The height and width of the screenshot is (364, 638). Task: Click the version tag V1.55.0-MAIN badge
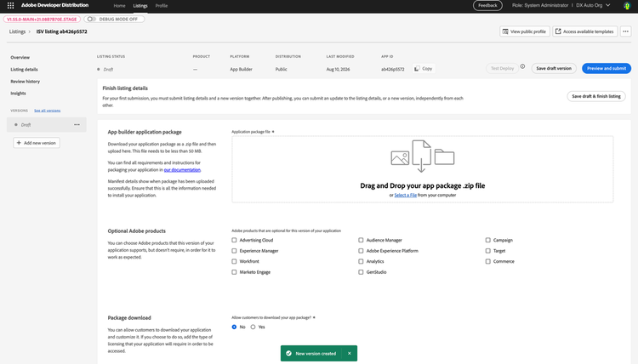coord(42,19)
